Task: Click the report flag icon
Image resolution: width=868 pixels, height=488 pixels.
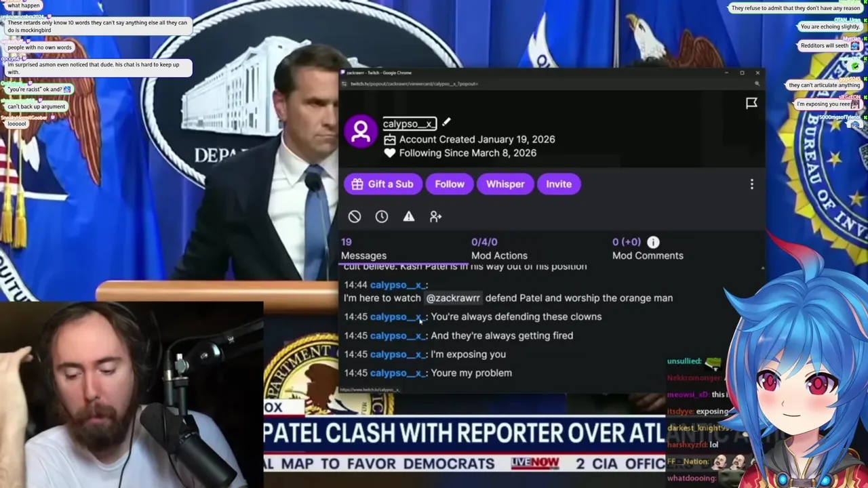Action: pos(751,103)
